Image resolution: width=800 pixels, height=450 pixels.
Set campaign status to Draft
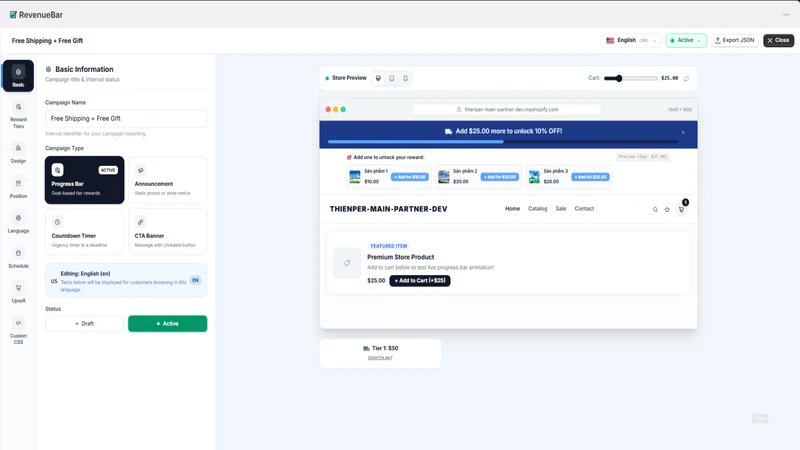point(84,323)
